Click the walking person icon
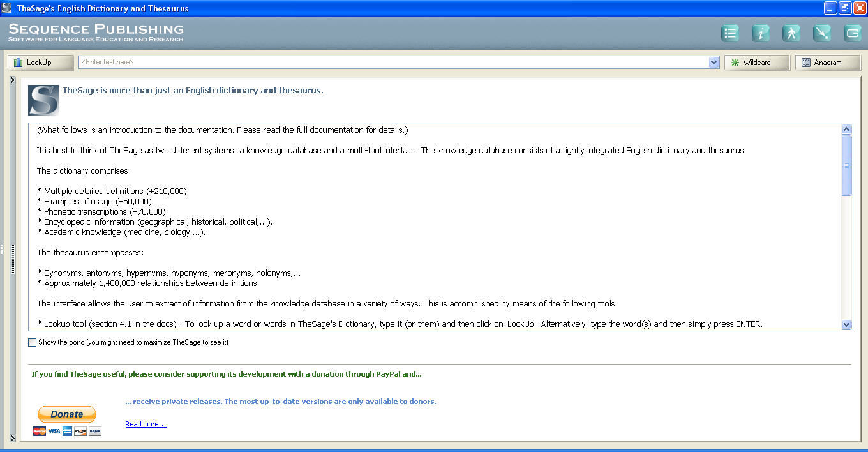 click(791, 33)
